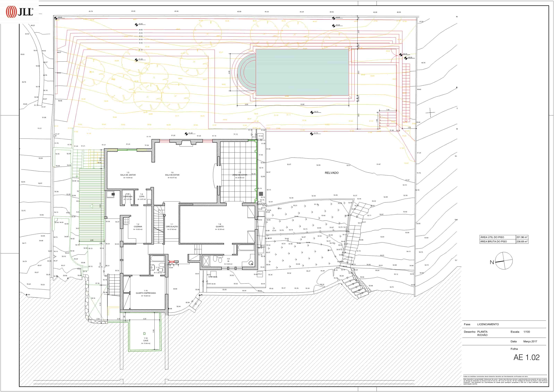555x392 pixels.
Task: Click the kitchen stove burner symbol
Action: coord(126,221)
